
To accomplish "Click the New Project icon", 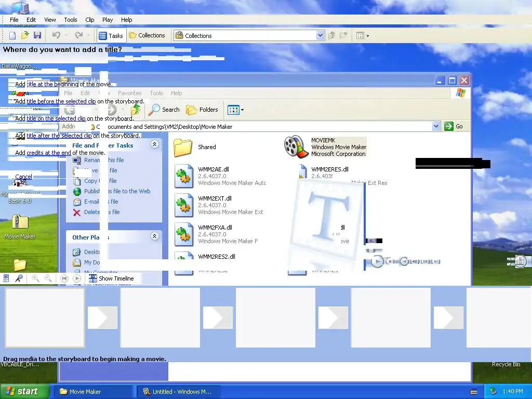I will 12,35.
